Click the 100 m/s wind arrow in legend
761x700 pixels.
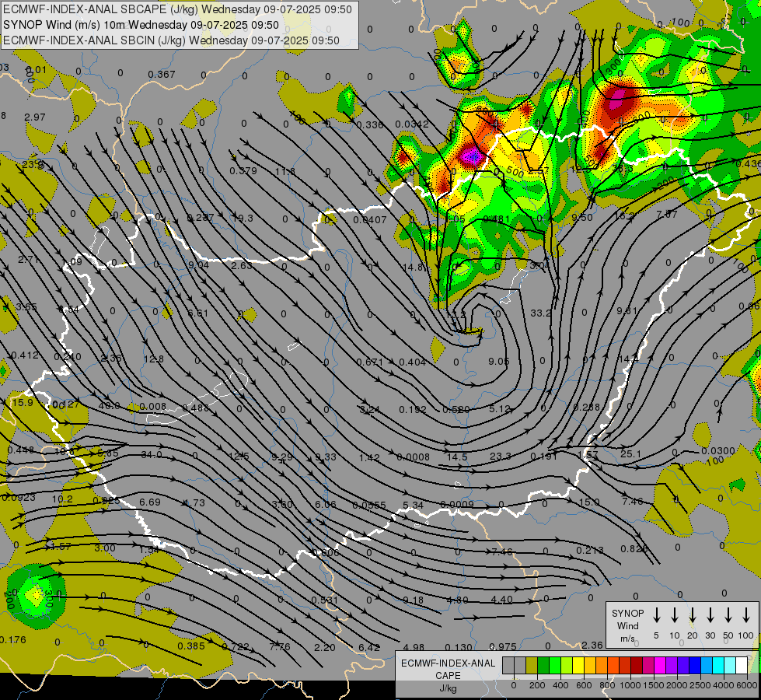click(746, 615)
